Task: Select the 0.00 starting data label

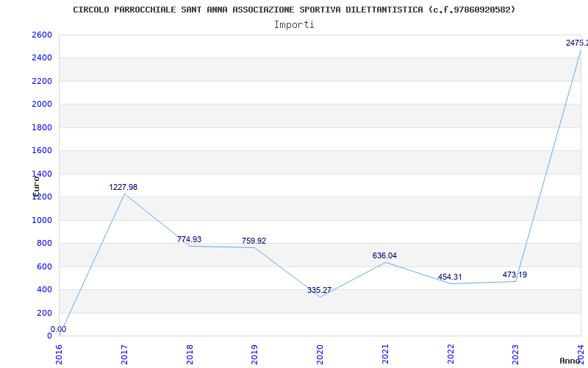Action: point(58,330)
